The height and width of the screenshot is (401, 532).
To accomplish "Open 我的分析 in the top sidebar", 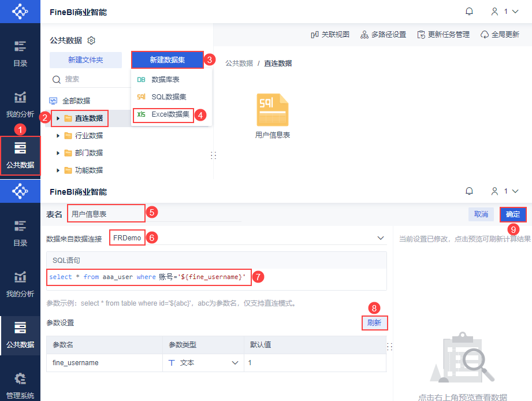I will pos(20,105).
